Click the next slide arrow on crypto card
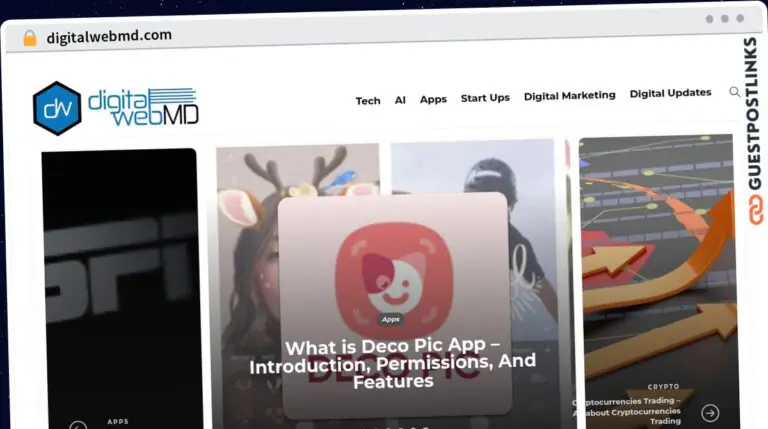768x429 pixels. [x=710, y=413]
